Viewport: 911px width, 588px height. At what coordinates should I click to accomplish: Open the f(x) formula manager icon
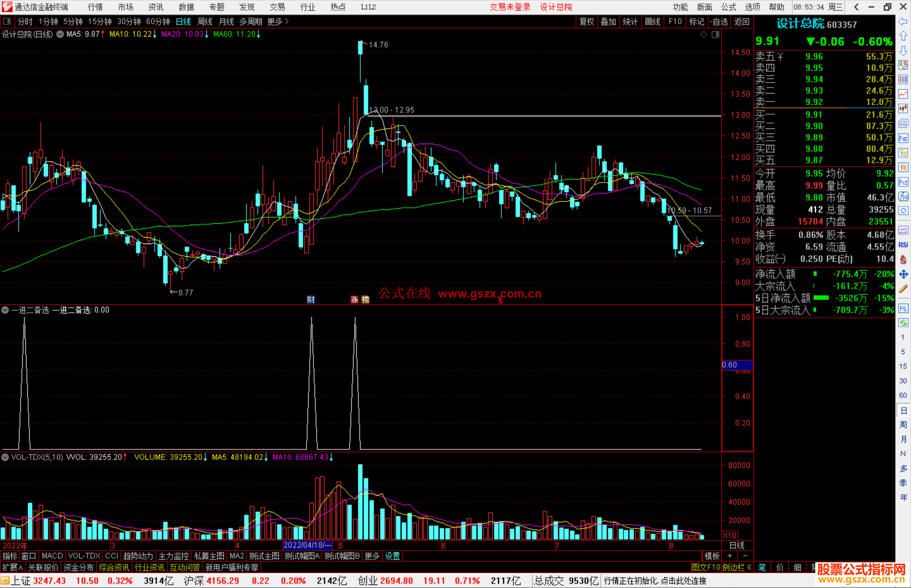pos(903,196)
